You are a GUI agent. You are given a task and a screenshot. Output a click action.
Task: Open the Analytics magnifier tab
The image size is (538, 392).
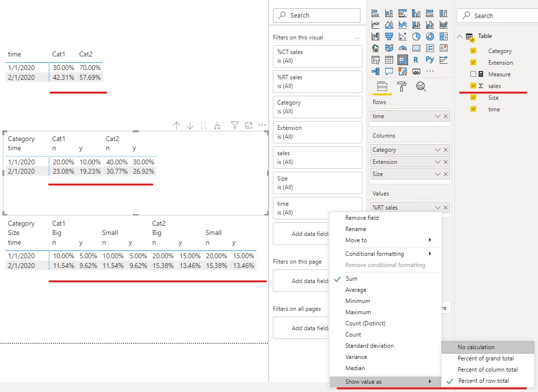(421, 87)
